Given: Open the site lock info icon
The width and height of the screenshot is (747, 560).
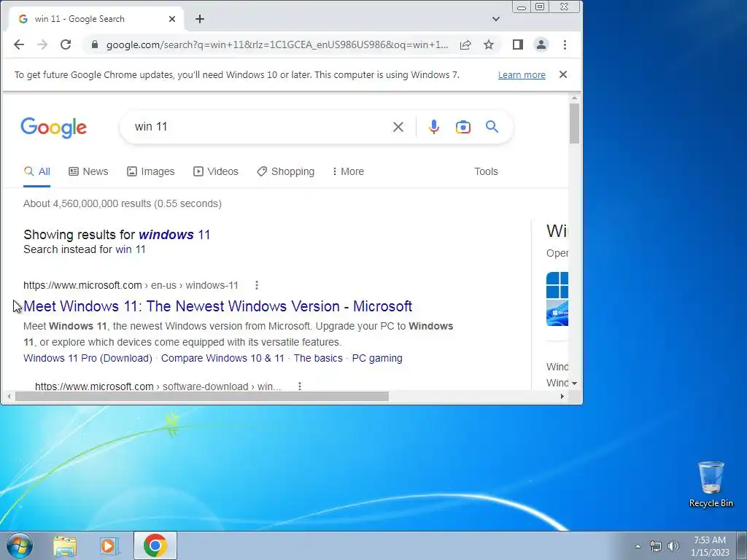Looking at the screenshot, I should click(x=95, y=44).
